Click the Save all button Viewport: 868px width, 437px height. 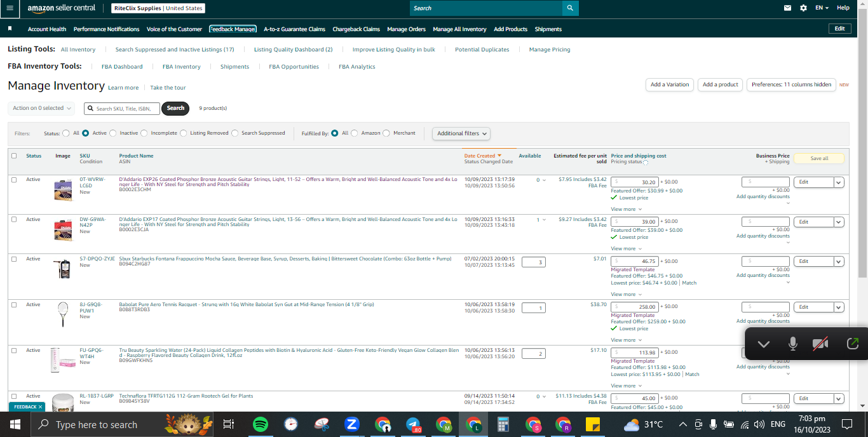point(819,158)
